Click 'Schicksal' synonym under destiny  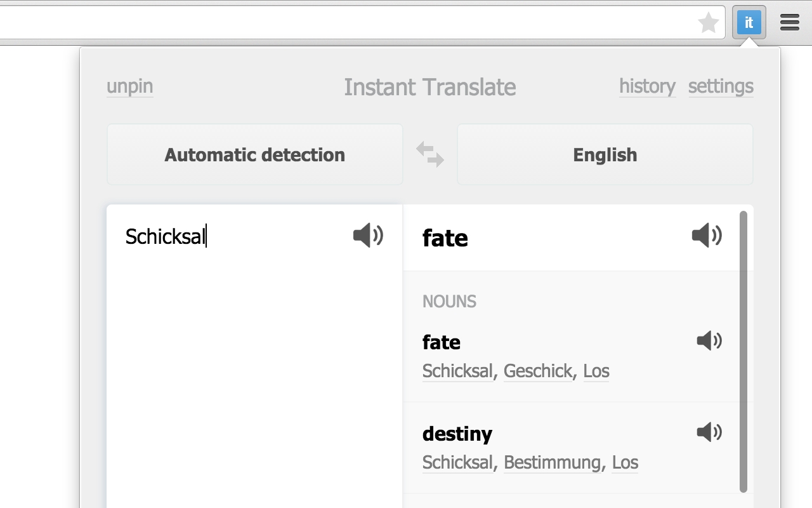tap(457, 462)
